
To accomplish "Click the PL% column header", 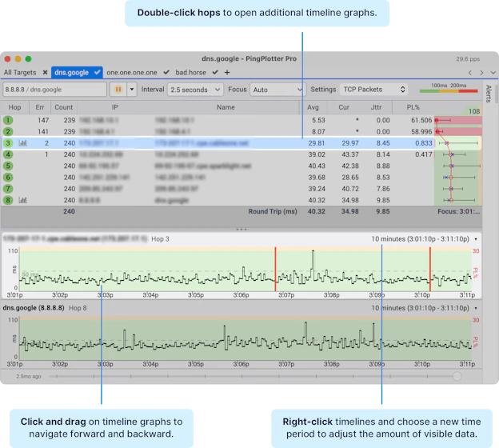I will [413, 107].
